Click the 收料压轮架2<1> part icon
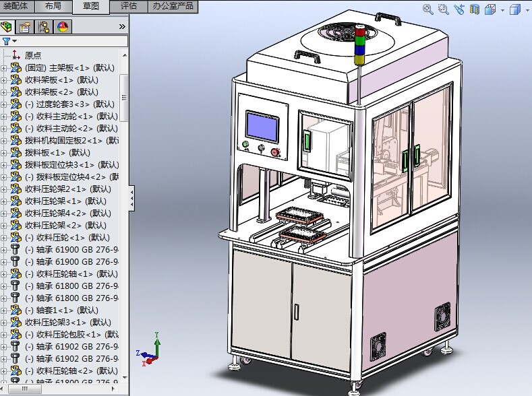The width and height of the screenshot is (532, 396). click(16, 189)
